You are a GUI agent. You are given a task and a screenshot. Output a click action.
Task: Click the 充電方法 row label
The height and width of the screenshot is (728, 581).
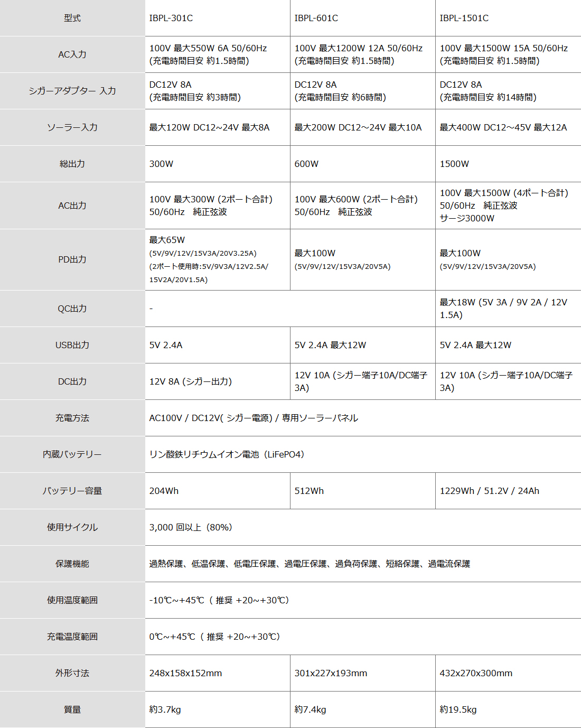click(72, 418)
